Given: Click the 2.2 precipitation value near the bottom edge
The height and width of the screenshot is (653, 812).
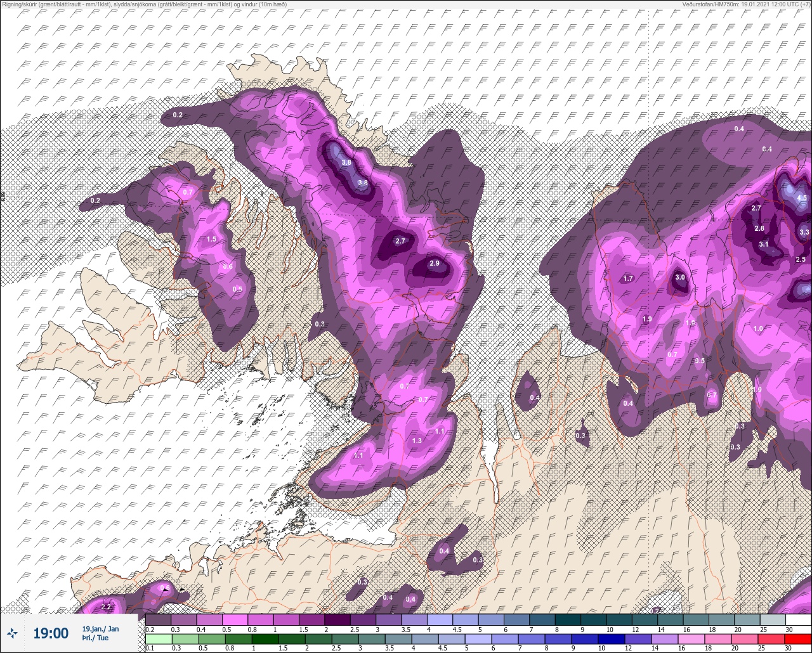Looking at the screenshot, I should pos(106,607).
